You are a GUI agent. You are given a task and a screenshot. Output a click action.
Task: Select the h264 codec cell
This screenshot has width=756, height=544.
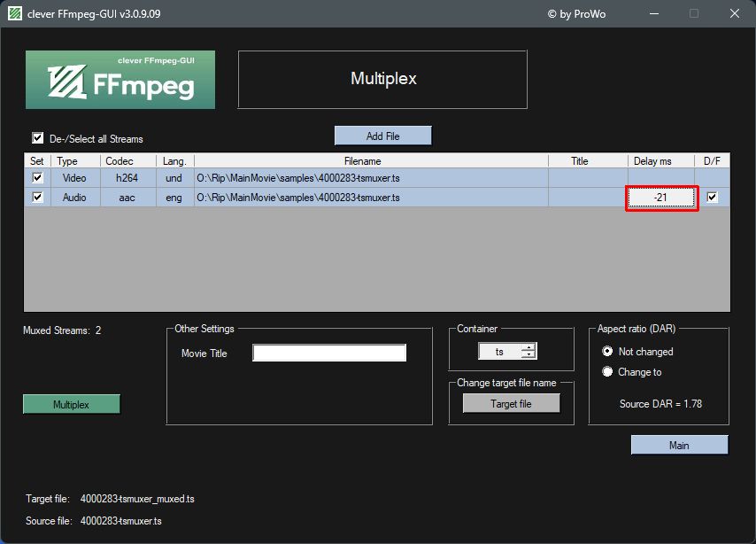click(127, 178)
